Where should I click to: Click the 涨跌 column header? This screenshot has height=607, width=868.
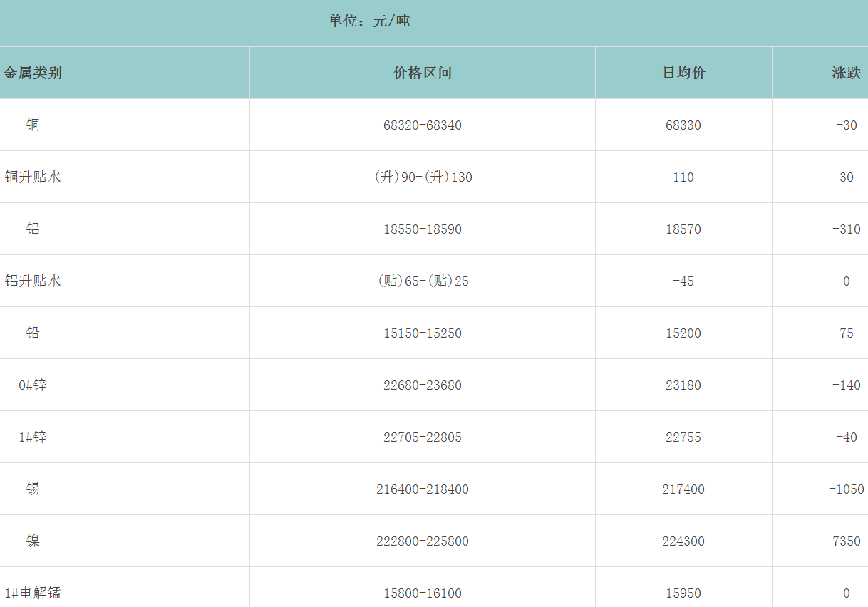pos(846,73)
